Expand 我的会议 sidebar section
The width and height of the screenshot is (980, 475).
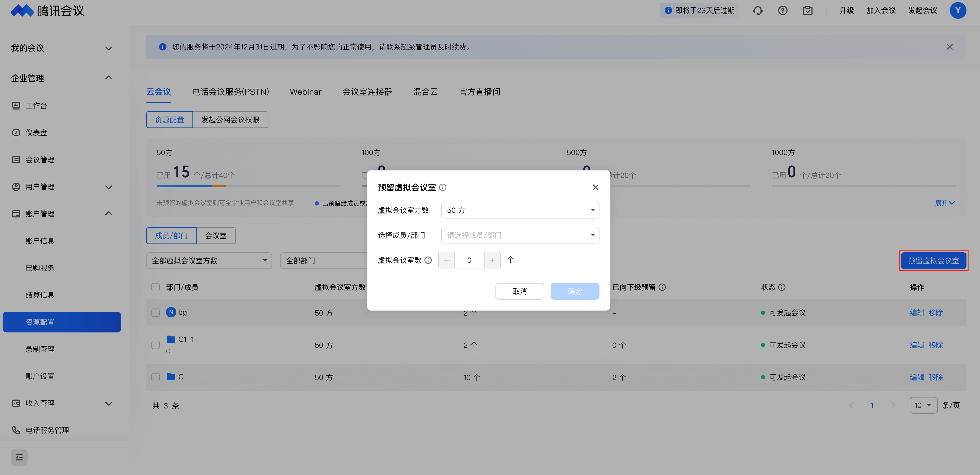pos(108,48)
